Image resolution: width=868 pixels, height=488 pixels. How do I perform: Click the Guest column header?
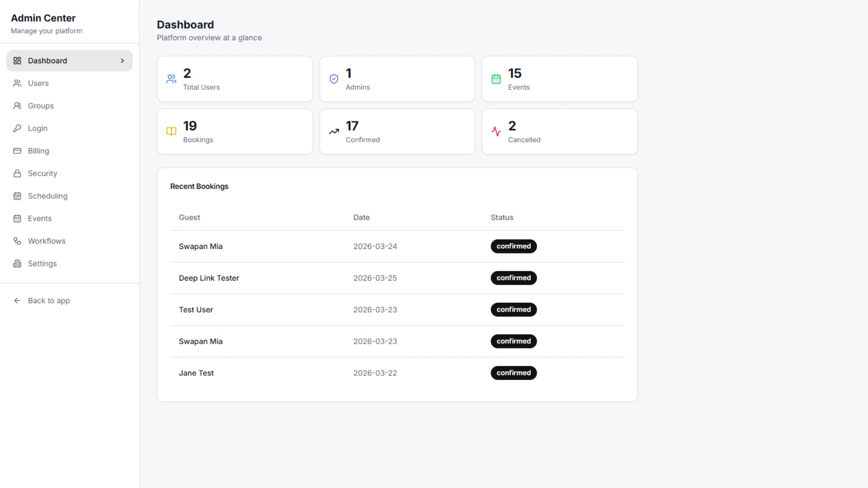[x=189, y=217]
